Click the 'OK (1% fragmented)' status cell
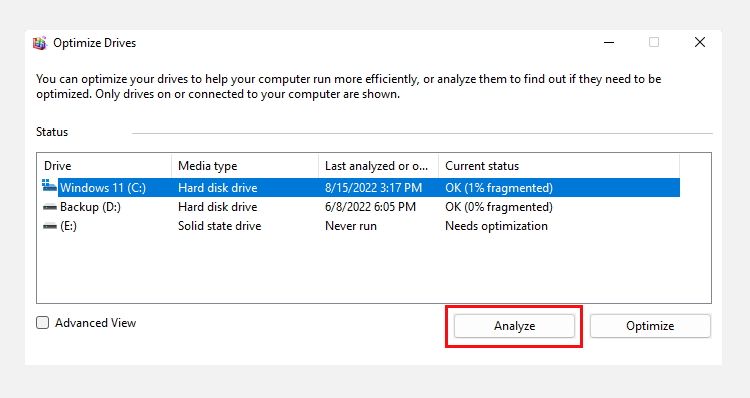This screenshot has width=750, height=398. [x=498, y=188]
